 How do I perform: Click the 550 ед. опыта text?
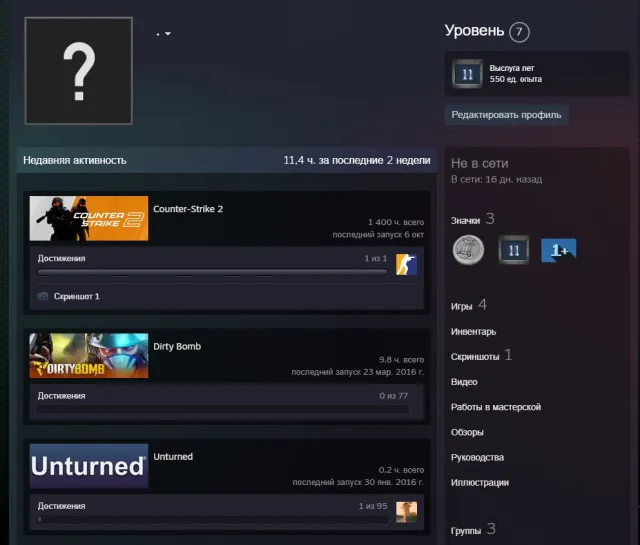pos(516,79)
